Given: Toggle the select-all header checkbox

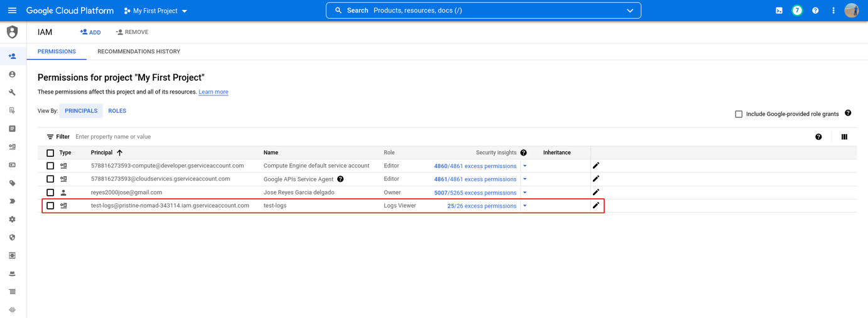Looking at the screenshot, I should tap(50, 153).
